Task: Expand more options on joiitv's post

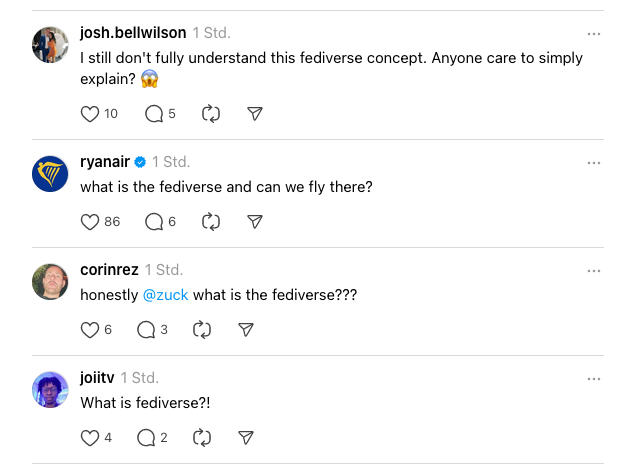Action: tap(594, 379)
